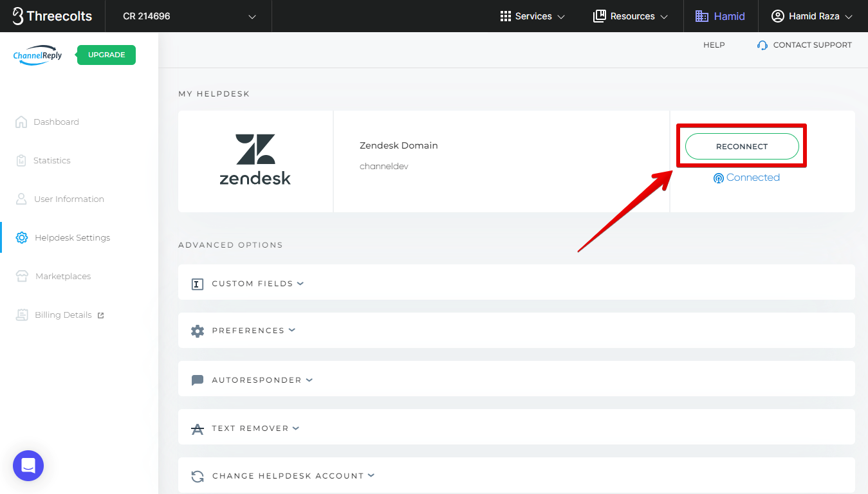Open the Services menu
The image size is (868, 494).
533,16
